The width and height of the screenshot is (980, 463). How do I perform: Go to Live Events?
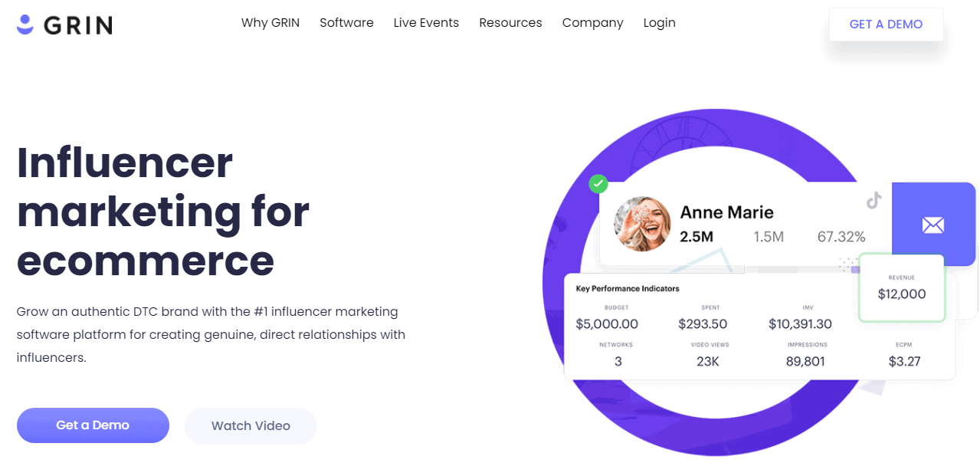tap(426, 23)
